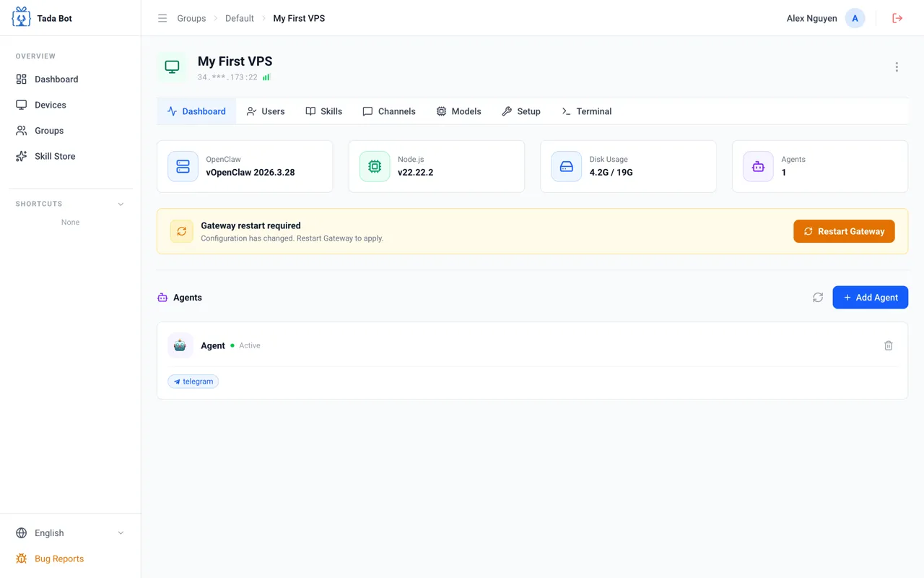The height and width of the screenshot is (578, 924).
Task: Open the three-dot more options menu
Action: (897, 67)
